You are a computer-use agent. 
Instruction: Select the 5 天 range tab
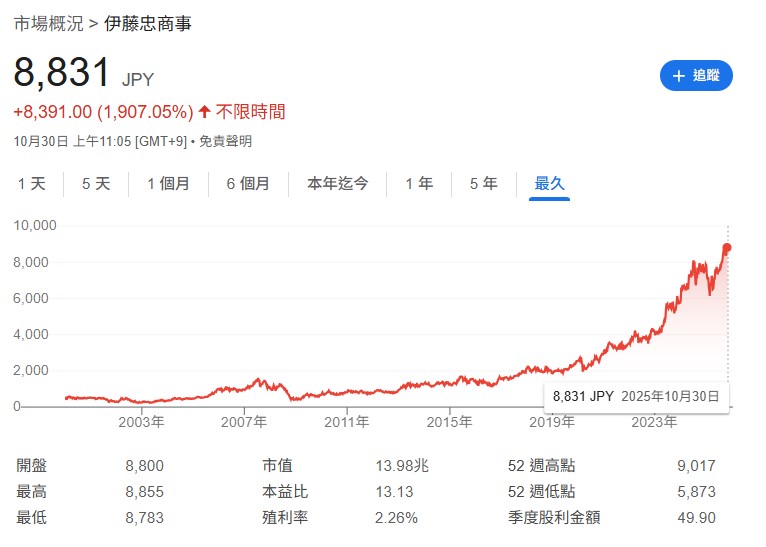96,184
